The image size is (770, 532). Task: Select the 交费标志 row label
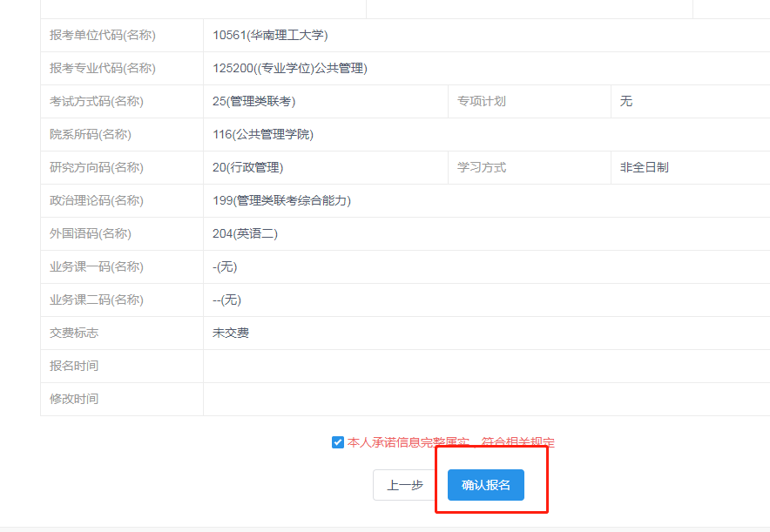pyautogui.click(x=74, y=333)
